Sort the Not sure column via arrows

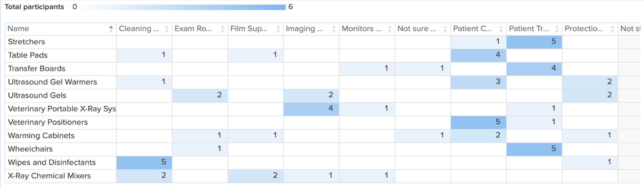tap(445, 29)
